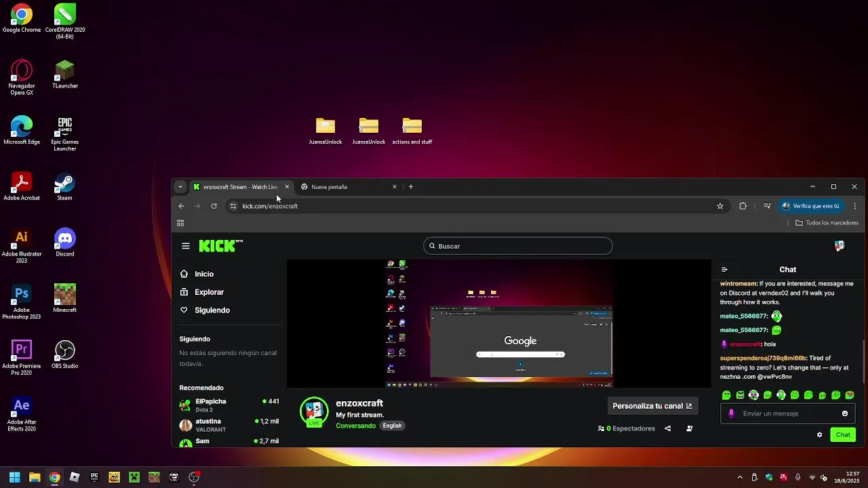Open Todos los marcadores folder
868x488 pixels.
[x=827, y=223]
